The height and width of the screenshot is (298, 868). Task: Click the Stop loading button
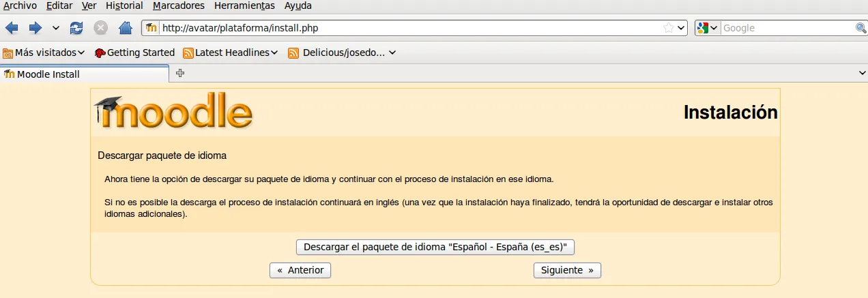click(100, 28)
